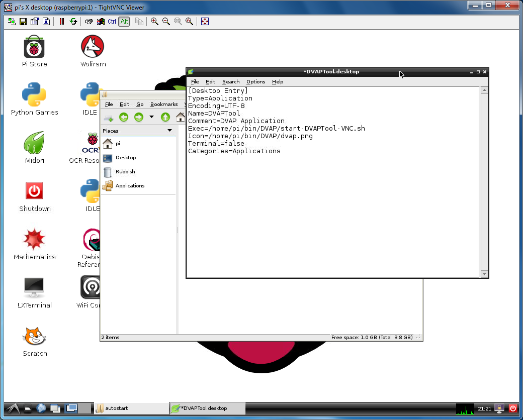Image resolution: width=523 pixels, height=420 pixels.
Task: Select Midori browser desktop icon
Action: pyautogui.click(x=34, y=147)
